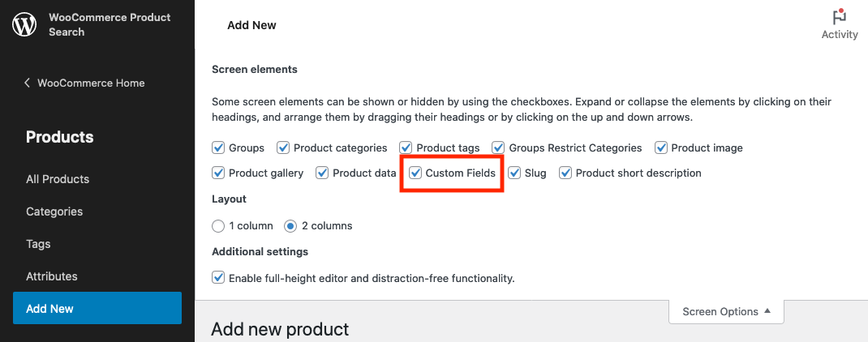The width and height of the screenshot is (868, 342).
Task: Disable full-height editor checkbox
Action: coord(218,278)
